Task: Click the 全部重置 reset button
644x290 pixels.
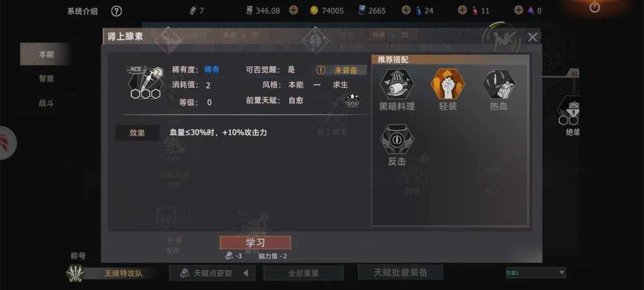Action: coord(303,273)
